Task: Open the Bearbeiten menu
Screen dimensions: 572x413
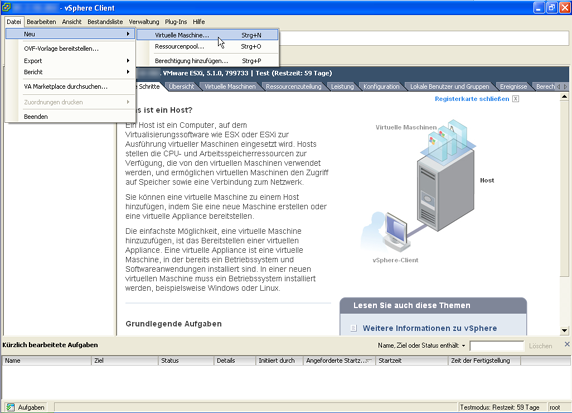Action: tap(41, 22)
